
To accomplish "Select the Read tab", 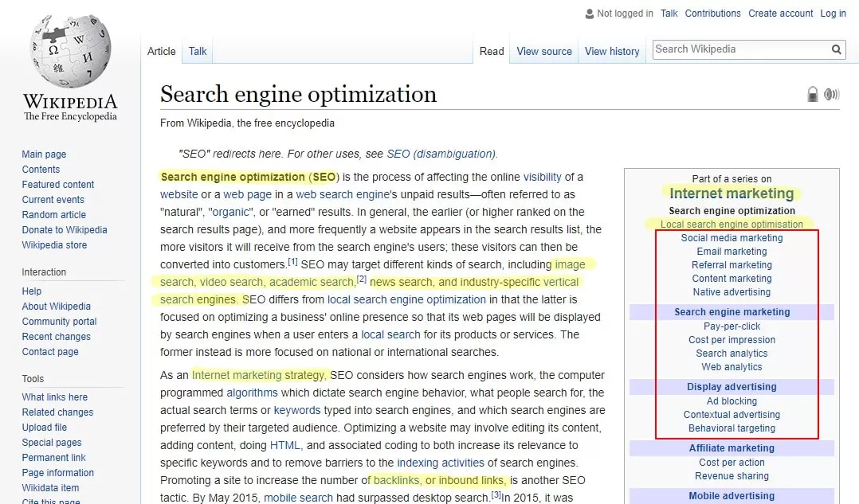I will (492, 52).
